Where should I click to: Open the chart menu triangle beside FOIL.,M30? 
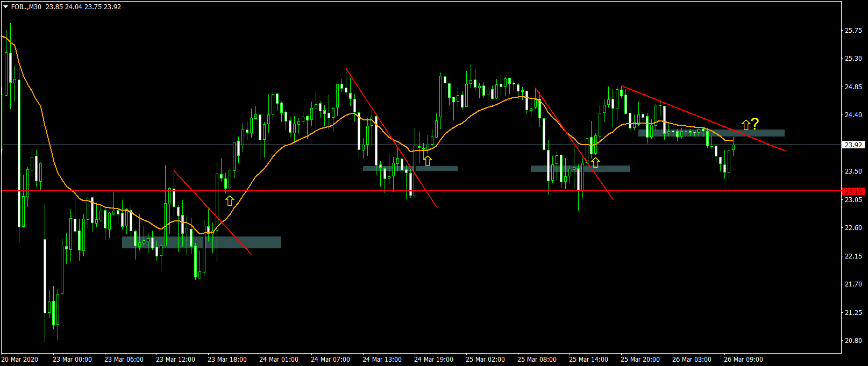click(6, 7)
